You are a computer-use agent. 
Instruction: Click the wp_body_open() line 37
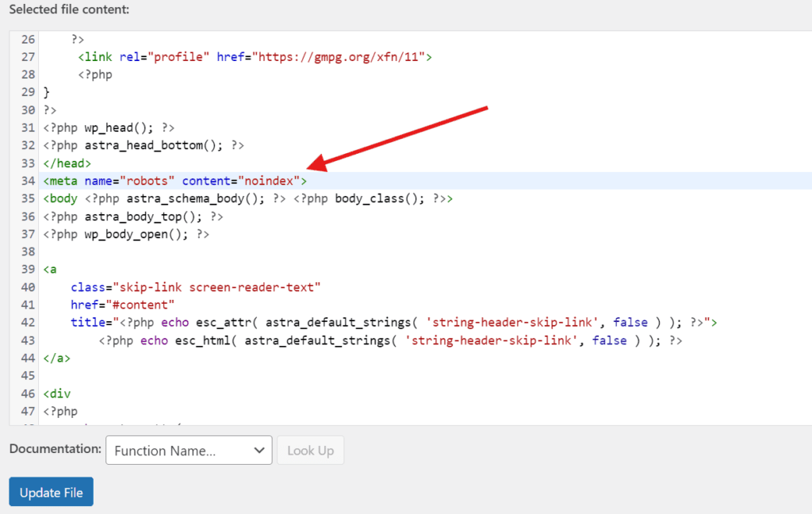126,234
